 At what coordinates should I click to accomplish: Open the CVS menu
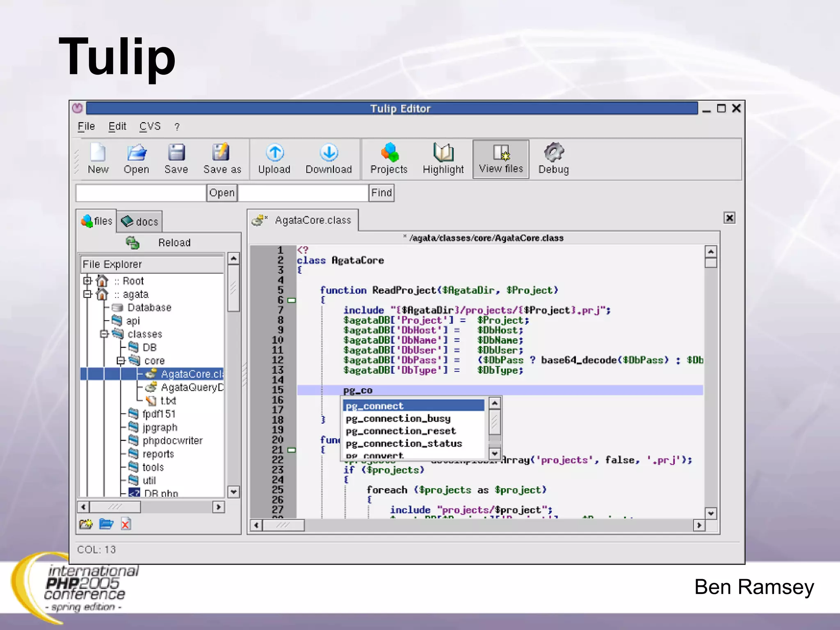click(150, 126)
